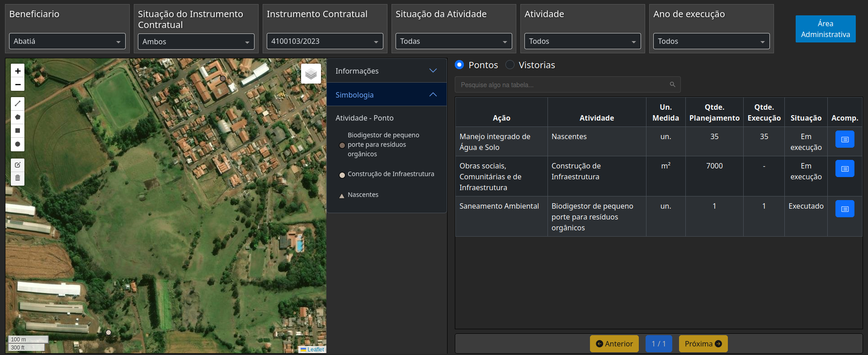Open the map layers control
Image resolution: width=868 pixels, height=355 pixels.
click(311, 74)
